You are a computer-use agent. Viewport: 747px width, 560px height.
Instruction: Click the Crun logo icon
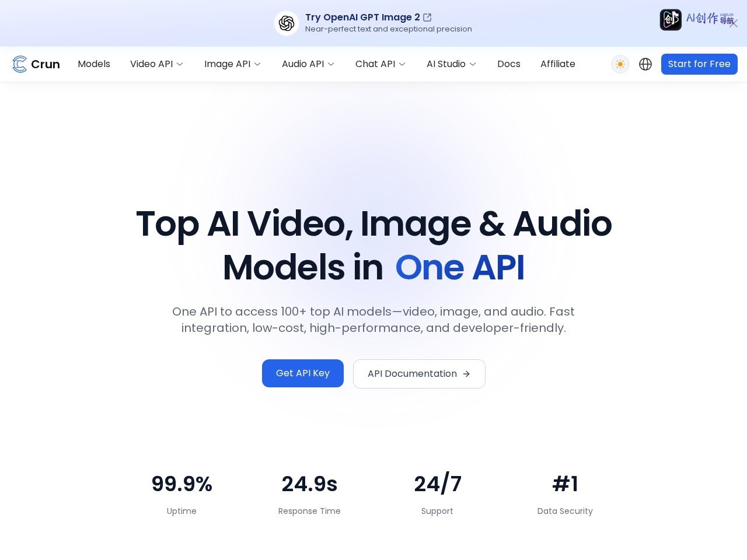coord(20,64)
